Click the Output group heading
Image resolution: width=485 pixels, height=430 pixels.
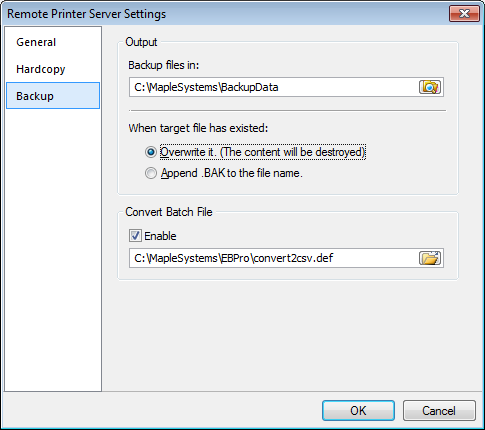pos(141,42)
